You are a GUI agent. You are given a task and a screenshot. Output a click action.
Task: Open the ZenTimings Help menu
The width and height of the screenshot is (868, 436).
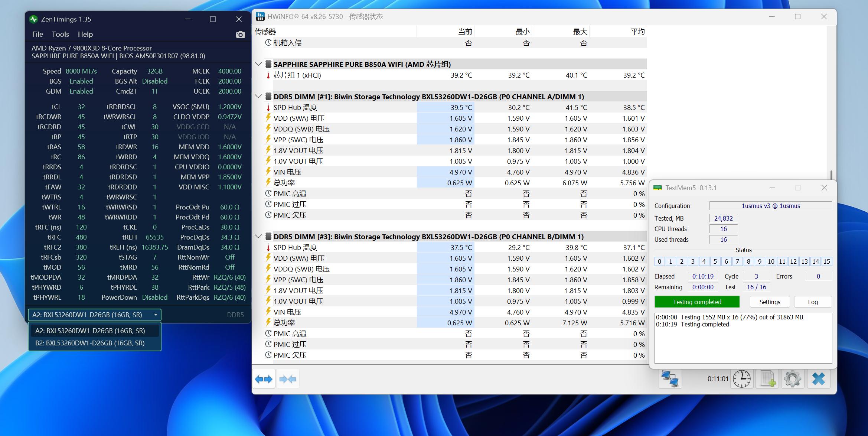pos(85,34)
